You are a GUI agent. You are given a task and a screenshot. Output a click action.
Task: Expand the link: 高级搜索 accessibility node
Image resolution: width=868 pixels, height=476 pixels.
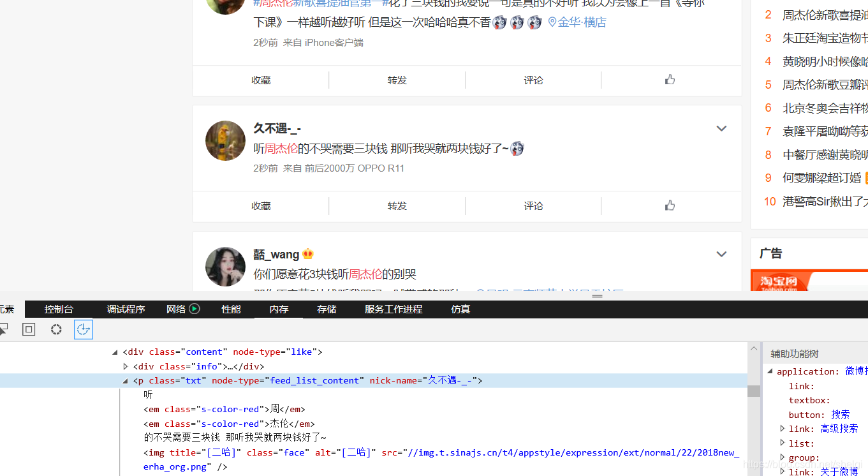click(783, 428)
